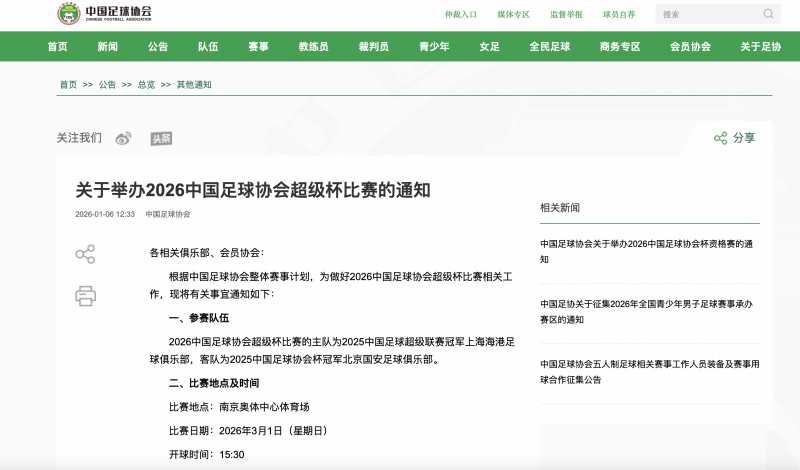
Task: Open related news about 协会杯资格赛 notice
Action: click(648, 250)
